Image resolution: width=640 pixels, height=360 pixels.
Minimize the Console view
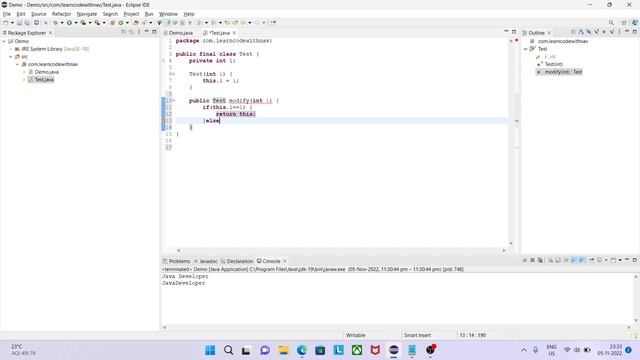point(627,260)
